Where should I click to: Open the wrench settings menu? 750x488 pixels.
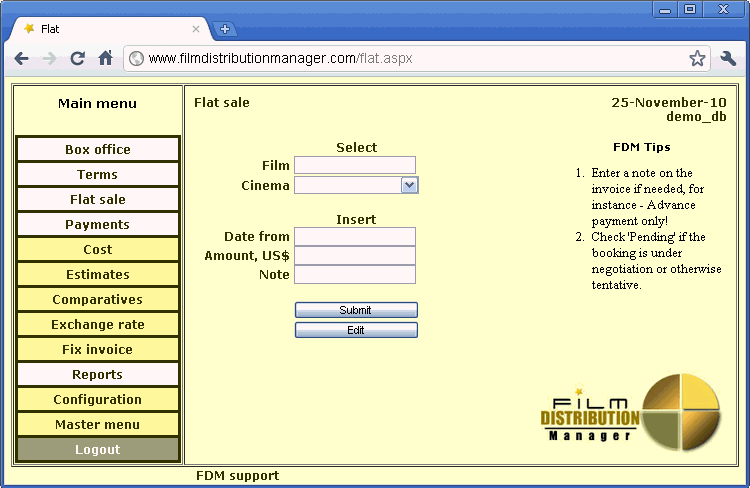[728, 59]
